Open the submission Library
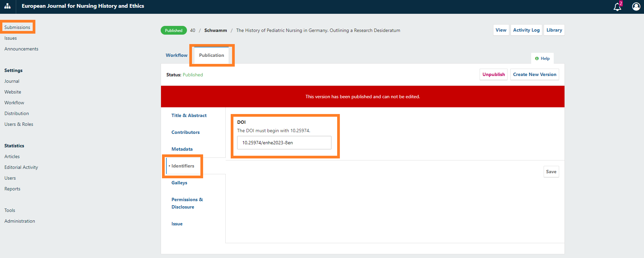 click(554, 30)
